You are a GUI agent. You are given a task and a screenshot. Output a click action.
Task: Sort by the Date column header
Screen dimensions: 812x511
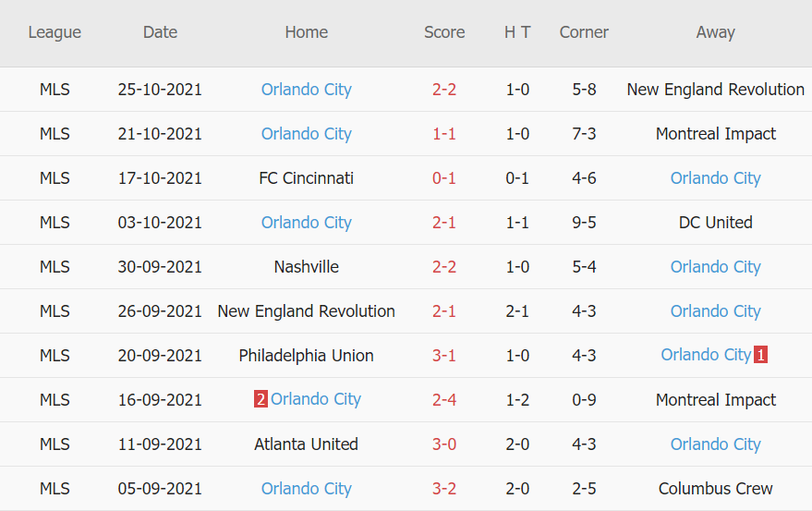[x=160, y=32]
